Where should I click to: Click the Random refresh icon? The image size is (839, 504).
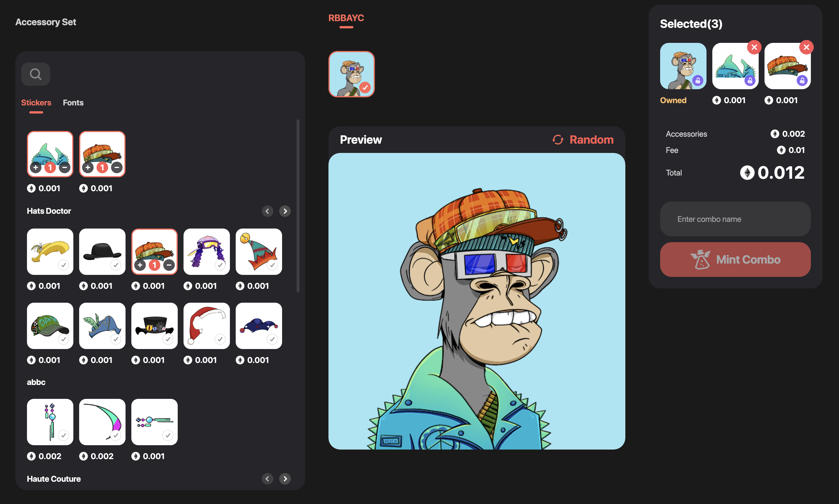(x=557, y=140)
